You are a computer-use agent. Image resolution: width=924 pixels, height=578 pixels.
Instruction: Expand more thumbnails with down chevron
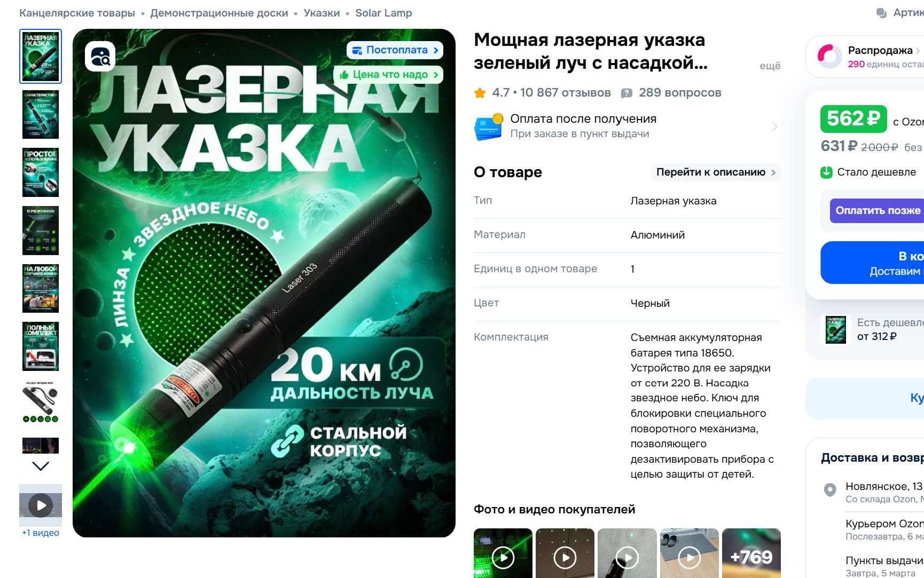click(41, 466)
